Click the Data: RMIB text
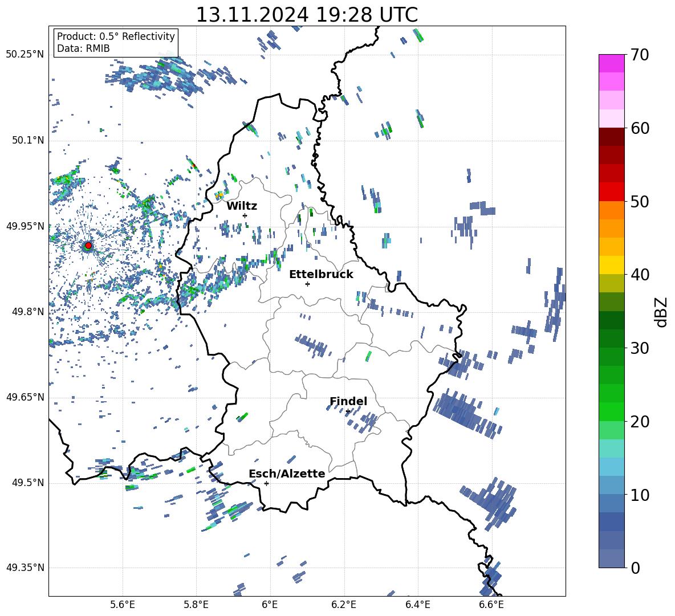This screenshot has height=616, width=675. [83, 48]
